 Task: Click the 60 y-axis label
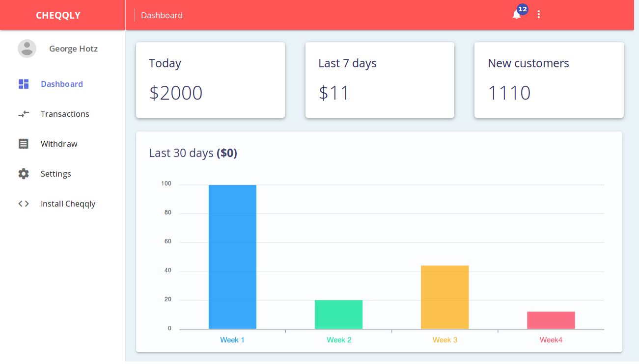[x=168, y=242]
